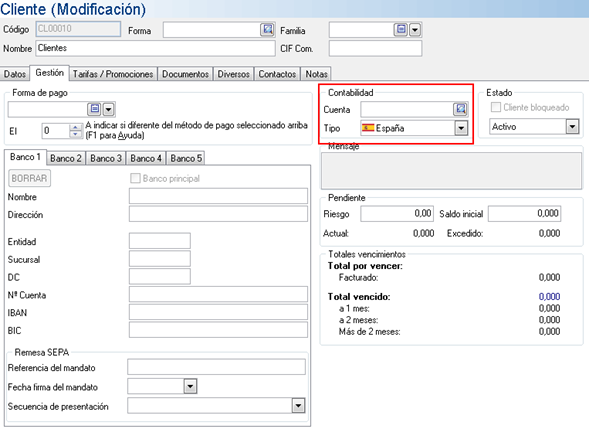
Task: Switch to the Tarifas / Promociones tab
Action: click(113, 74)
